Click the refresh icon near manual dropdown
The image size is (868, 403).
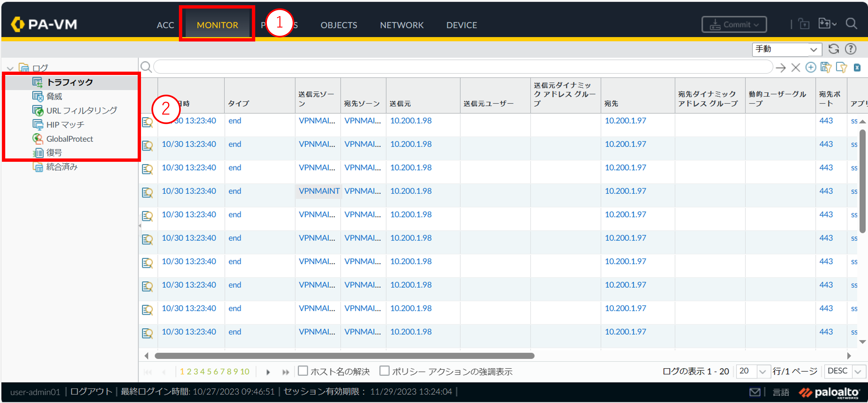833,49
